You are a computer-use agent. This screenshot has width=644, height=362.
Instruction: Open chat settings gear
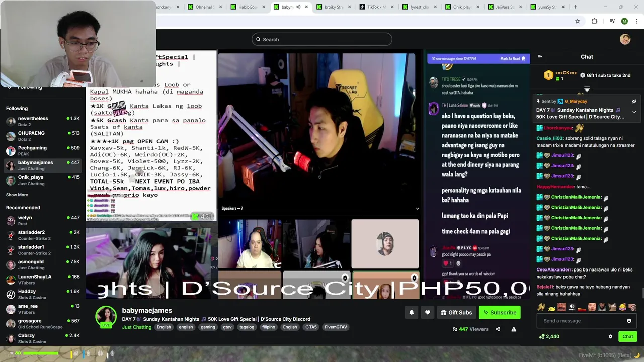pyautogui.click(x=610, y=336)
